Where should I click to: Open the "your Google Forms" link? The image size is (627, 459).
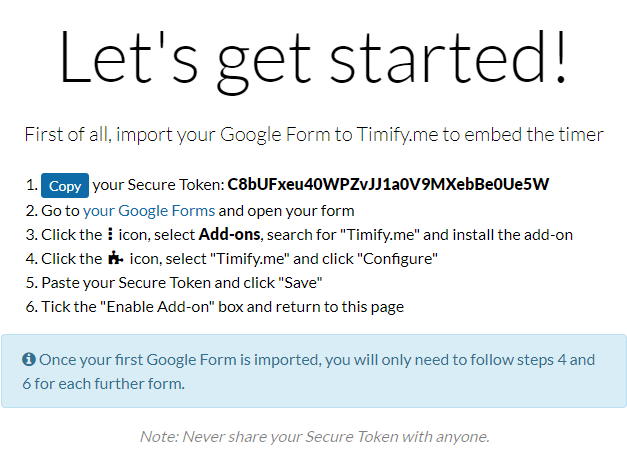click(149, 211)
